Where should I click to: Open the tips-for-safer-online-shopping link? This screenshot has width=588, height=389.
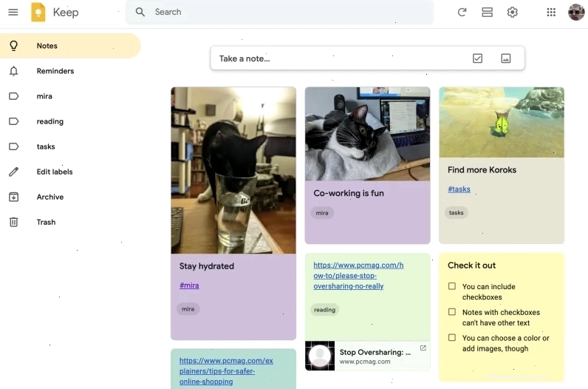[x=226, y=371]
